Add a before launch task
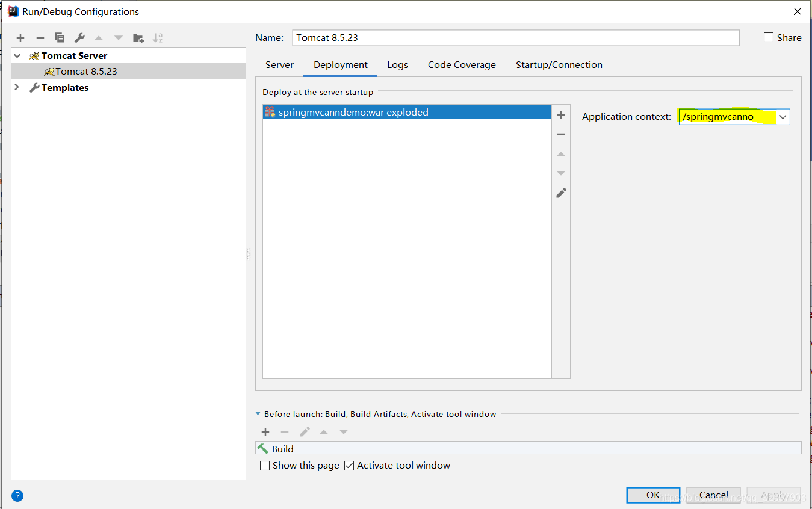The height and width of the screenshot is (509, 812). (265, 432)
